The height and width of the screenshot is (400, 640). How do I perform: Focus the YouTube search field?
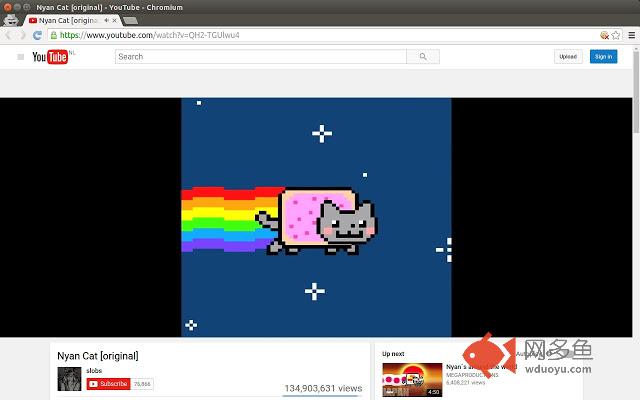pos(260,57)
